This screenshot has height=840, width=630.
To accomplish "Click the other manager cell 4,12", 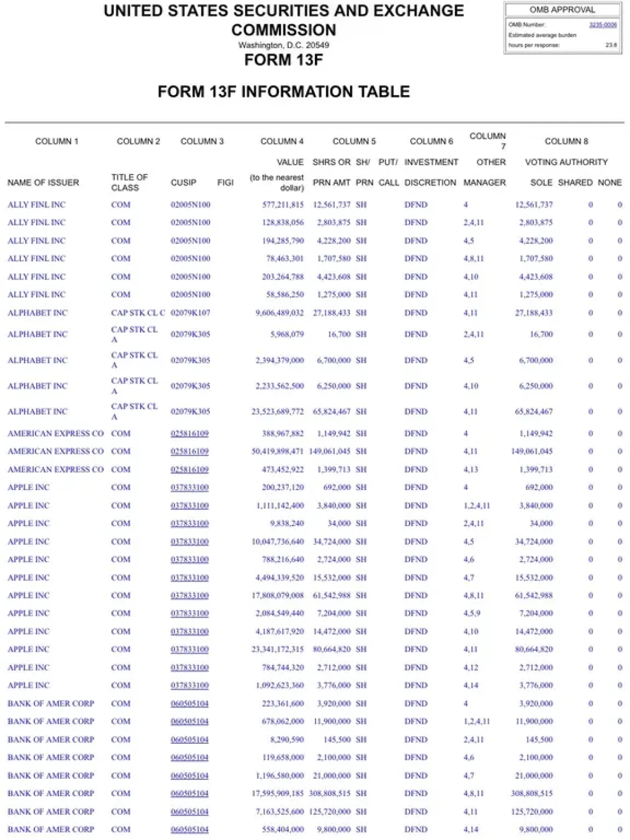I will click(471, 668).
